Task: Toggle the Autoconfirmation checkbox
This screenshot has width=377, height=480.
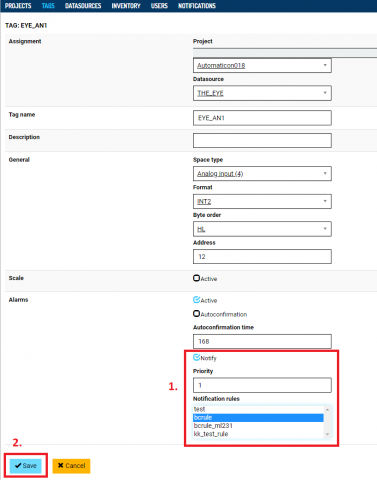Action: (196, 314)
